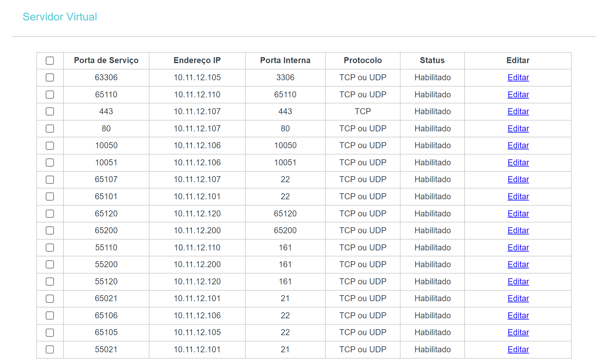596x364 pixels.
Task: Click Editar for port 65106 row
Action: pyautogui.click(x=518, y=316)
